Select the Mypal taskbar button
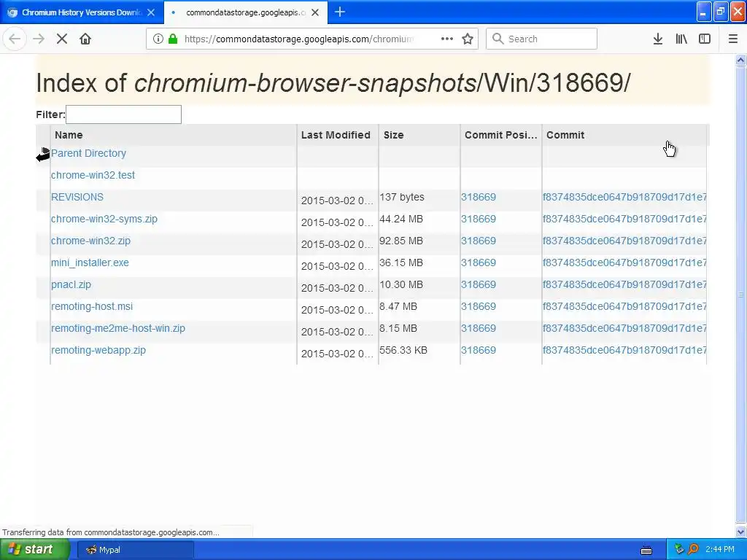Viewport: 747px width, 560px height. [x=135, y=550]
